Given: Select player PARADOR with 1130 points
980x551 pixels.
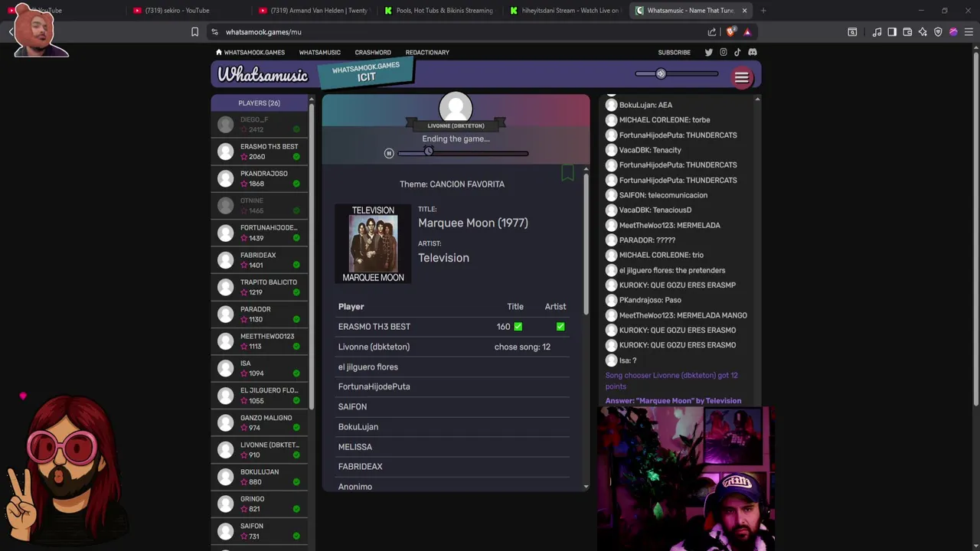Looking at the screenshot, I should click(x=260, y=314).
